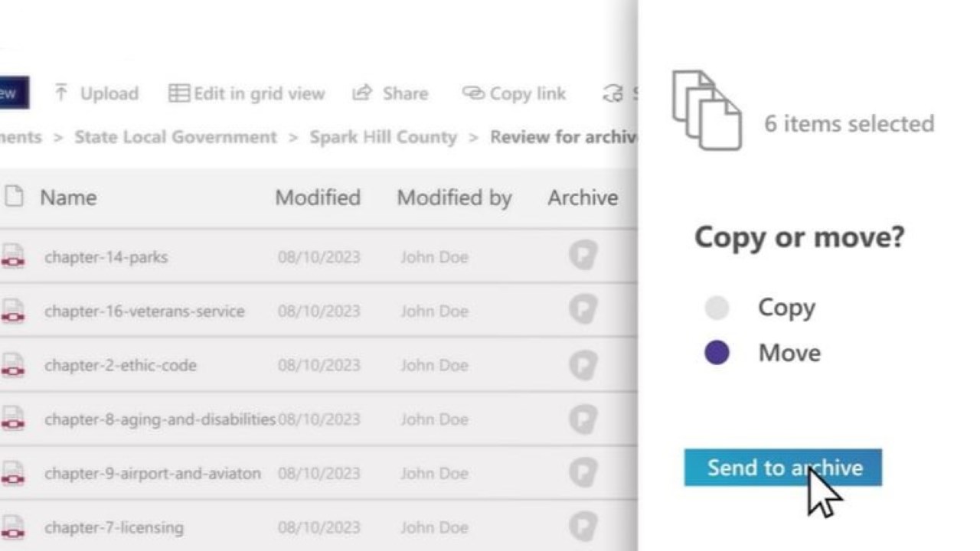Click archive icon for chapter-9-airport-and-aviaton

(583, 473)
